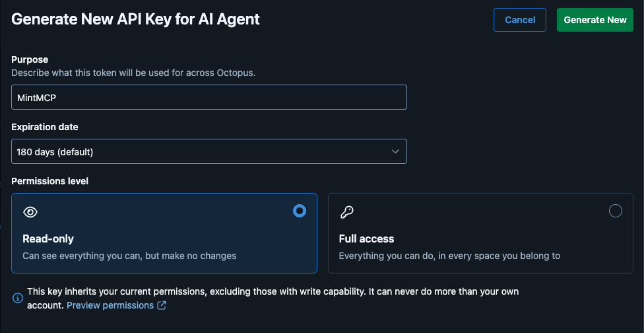The height and width of the screenshot is (333, 644).
Task: Click the 'Permissions level' section label
Action: point(49,181)
